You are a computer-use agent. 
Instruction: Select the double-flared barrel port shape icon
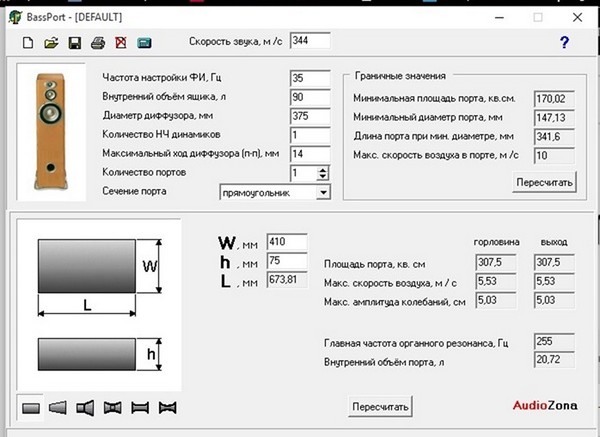pos(112,408)
